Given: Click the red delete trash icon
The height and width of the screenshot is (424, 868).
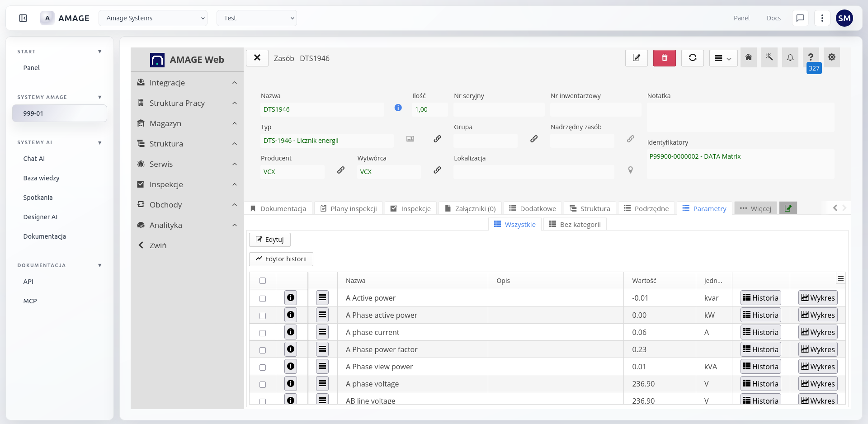Looking at the screenshot, I should tap(664, 58).
